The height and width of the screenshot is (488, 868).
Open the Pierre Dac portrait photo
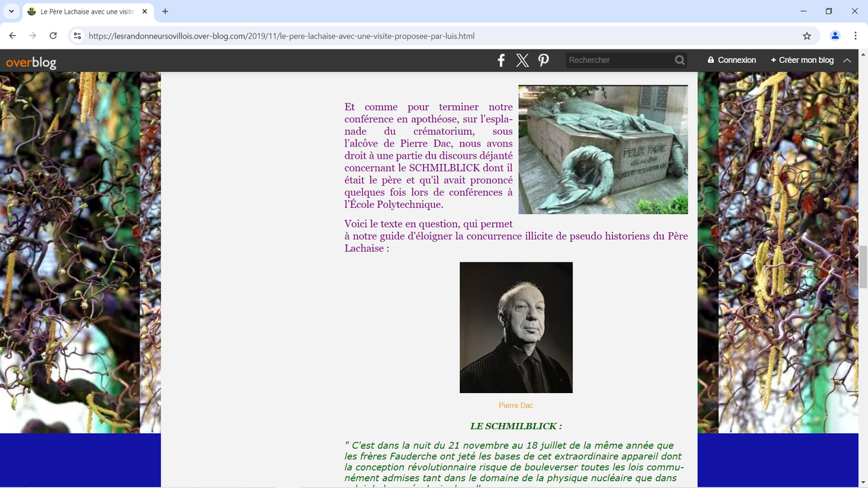(x=516, y=327)
